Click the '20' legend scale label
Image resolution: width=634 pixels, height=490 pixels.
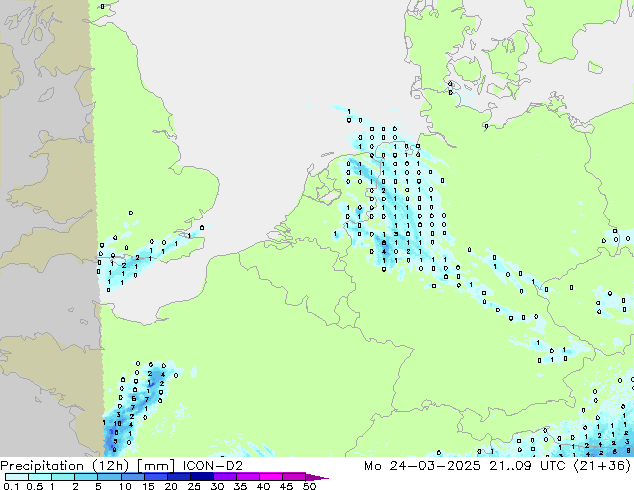(171, 486)
